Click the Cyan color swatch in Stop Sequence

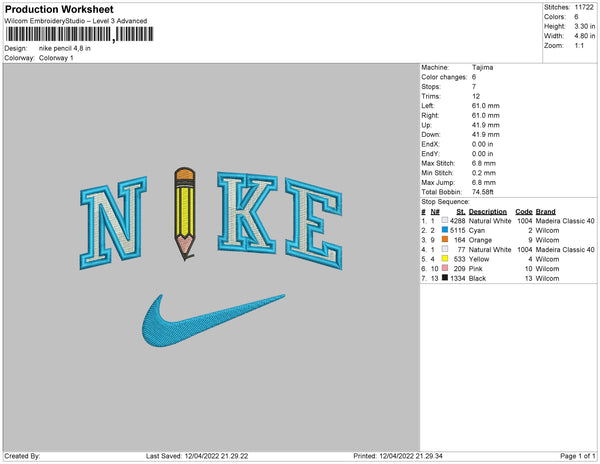coord(445,230)
